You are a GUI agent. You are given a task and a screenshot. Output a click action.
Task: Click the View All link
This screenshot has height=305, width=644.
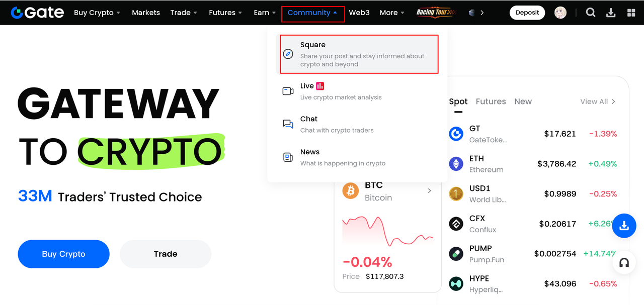[x=597, y=101]
